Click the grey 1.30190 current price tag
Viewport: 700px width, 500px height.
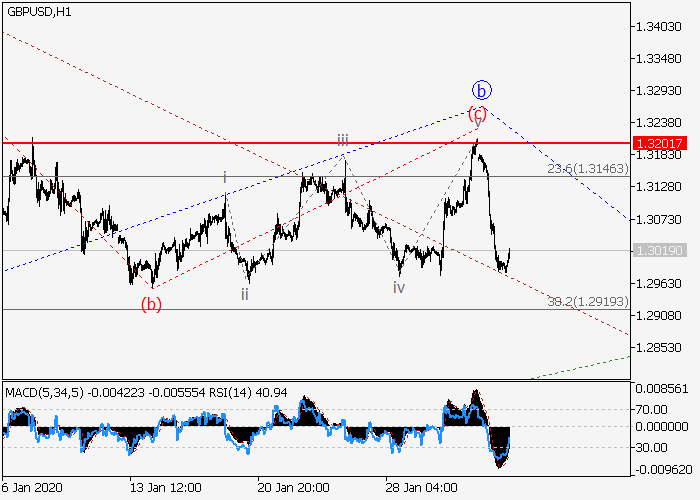[x=662, y=251]
